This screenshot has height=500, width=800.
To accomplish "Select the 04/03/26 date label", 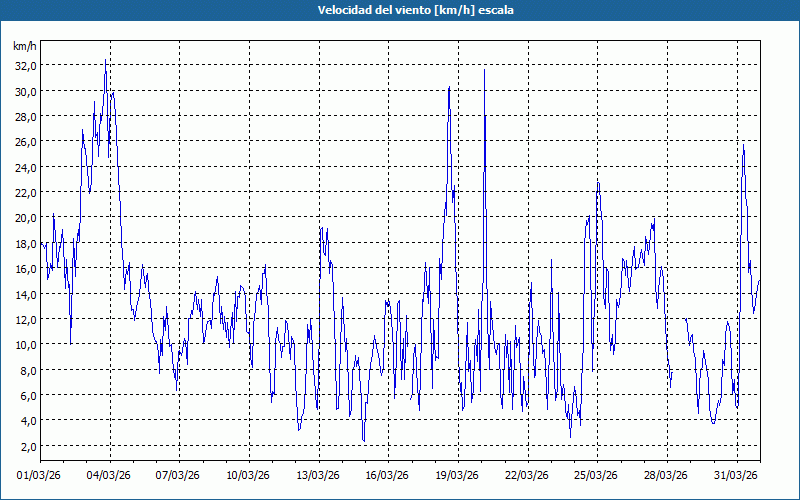I will point(109,475).
